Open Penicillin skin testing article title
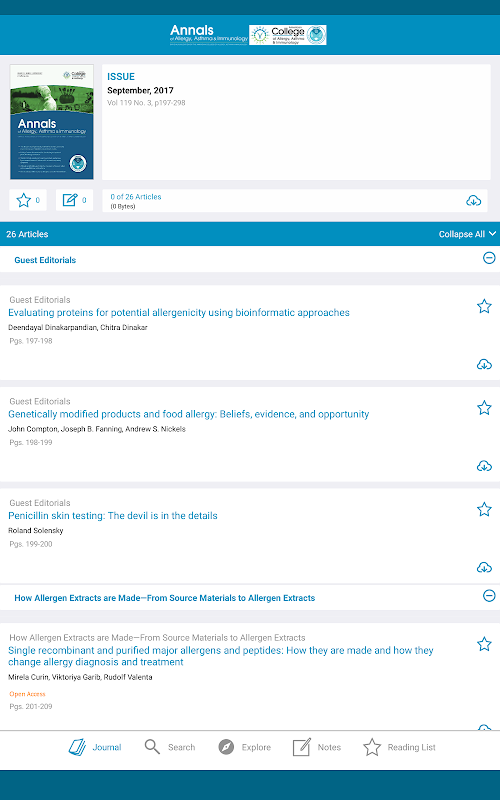 click(113, 516)
